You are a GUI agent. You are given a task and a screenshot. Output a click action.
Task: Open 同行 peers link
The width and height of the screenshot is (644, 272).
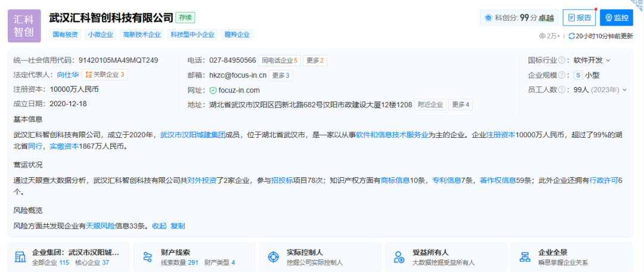[35, 146]
